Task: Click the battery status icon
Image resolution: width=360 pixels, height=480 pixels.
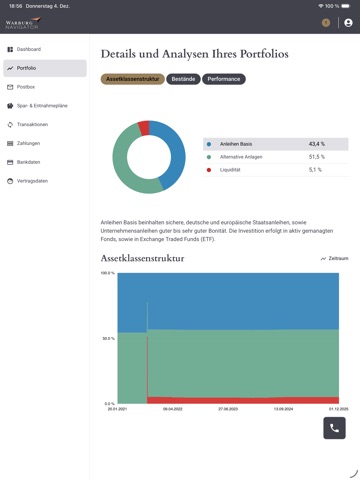Action: point(346,6)
